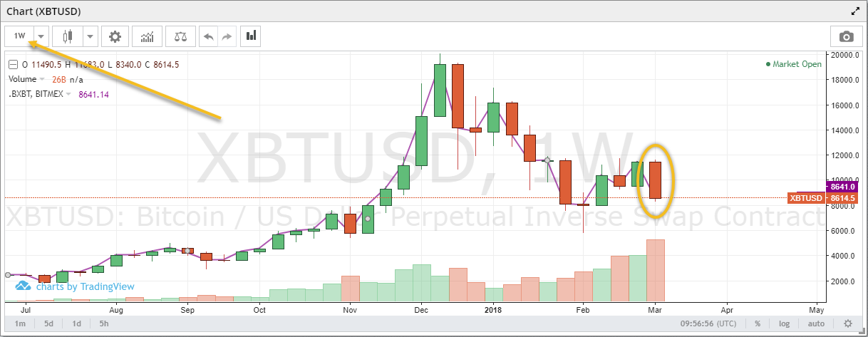Viewport: 868px width, 337px height.
Task: Open the Volume indicator dropdown arrow
Action: tap(42, 79)
